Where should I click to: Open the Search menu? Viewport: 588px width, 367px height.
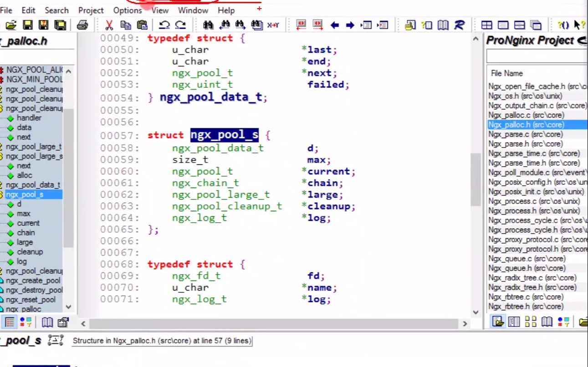56,10
